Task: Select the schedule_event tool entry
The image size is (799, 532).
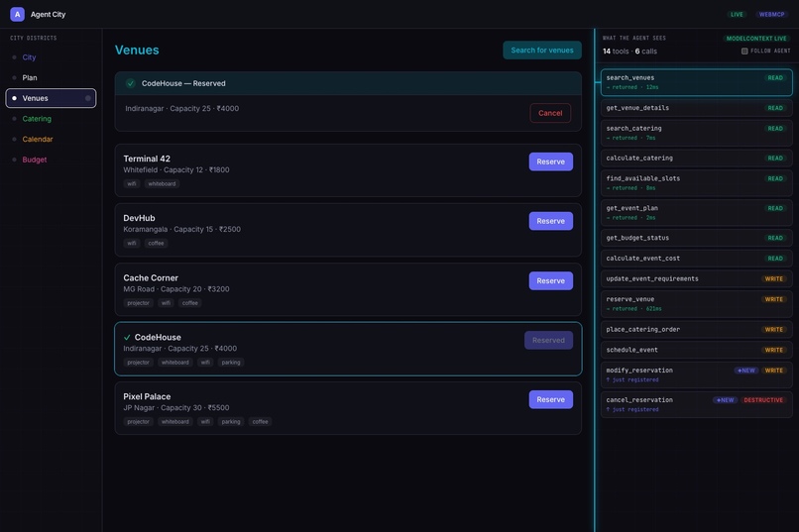Action: (696, 350)
